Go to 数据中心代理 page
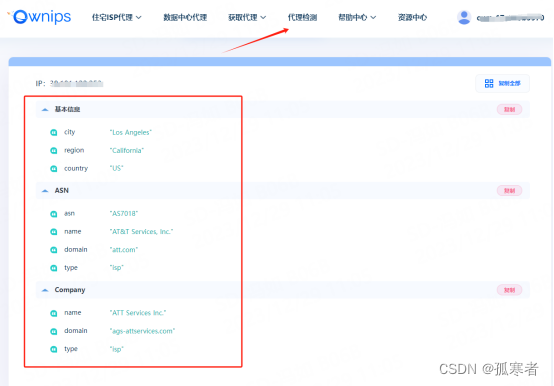The image size is (554, 386). (x=185, y=17)
